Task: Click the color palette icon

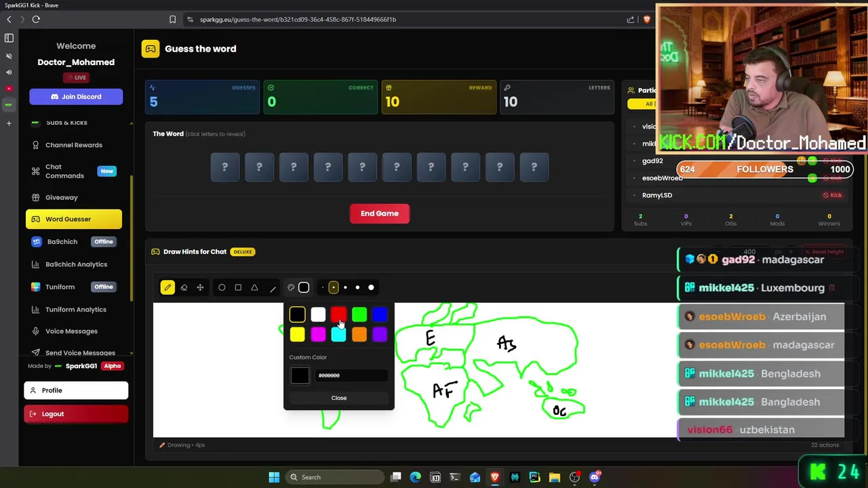Action: pos(291,287)
